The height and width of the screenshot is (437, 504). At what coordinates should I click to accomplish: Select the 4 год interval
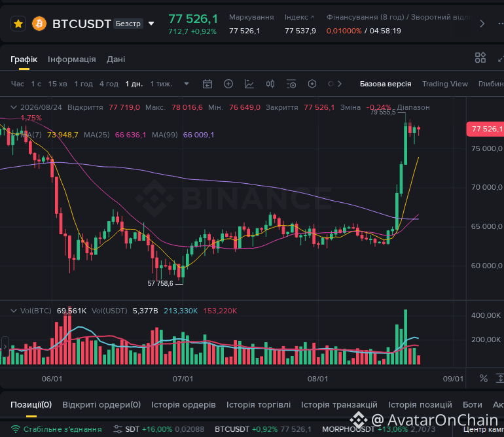click(x=109, y=84)
